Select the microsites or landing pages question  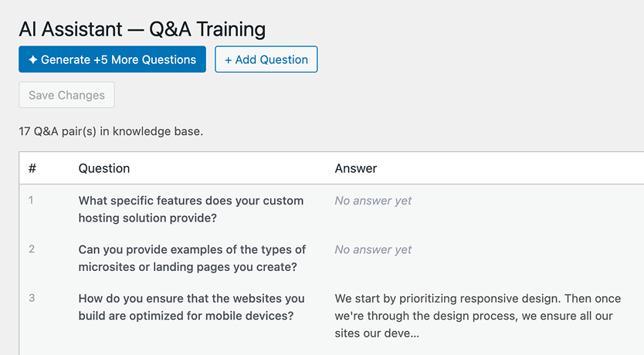pyautogui.click(x=192, y=259)
